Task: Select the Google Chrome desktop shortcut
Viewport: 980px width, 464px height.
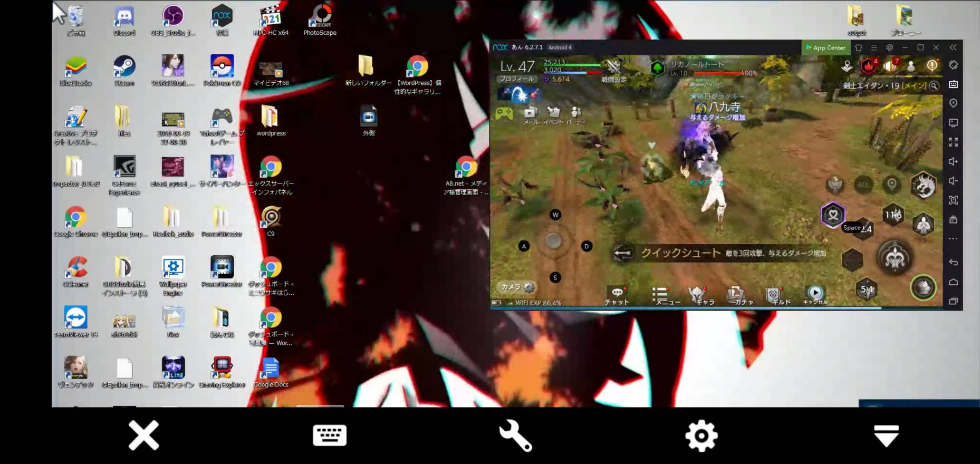Action: pos(76,222)
